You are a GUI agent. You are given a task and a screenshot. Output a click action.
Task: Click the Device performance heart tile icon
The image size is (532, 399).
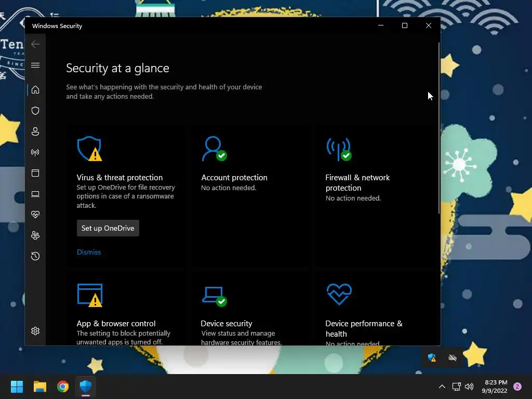339,294
